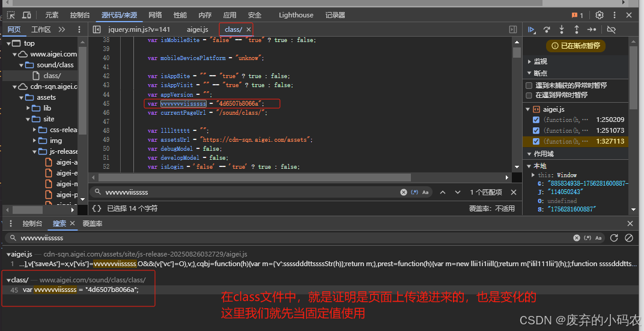This screenshot has height=331, width=644.
Task: Toggle regex in drawer search field
Action: click(x=588, y=238)
